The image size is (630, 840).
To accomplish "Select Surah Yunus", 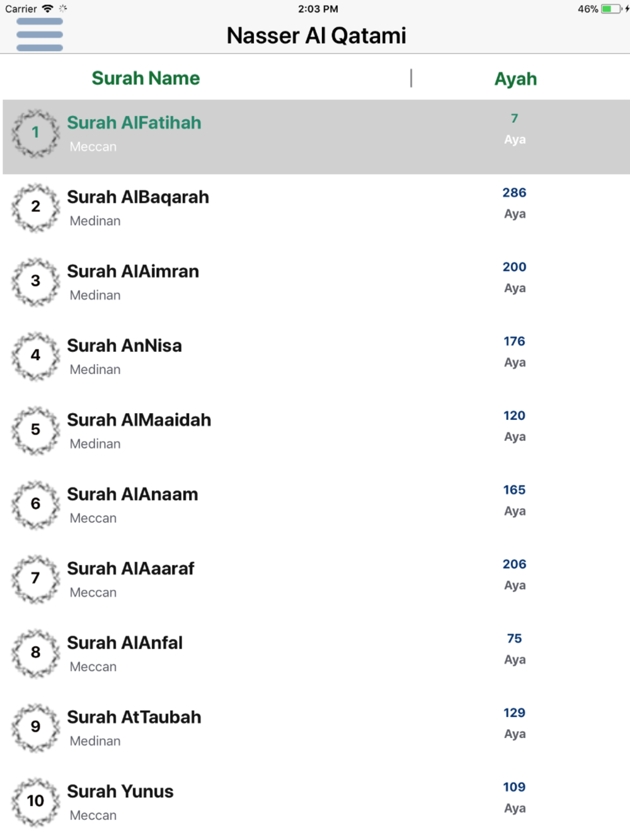I will click(120, 792).
